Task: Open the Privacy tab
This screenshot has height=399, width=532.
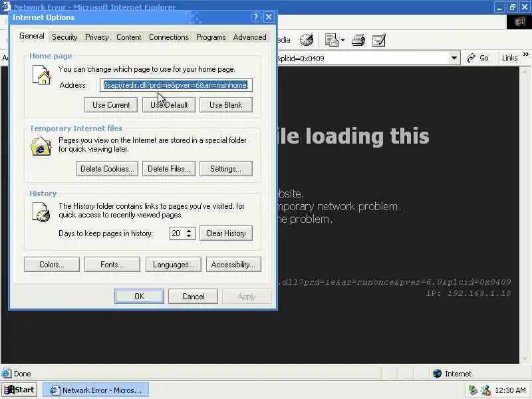Action: click(x=96, y=37)
